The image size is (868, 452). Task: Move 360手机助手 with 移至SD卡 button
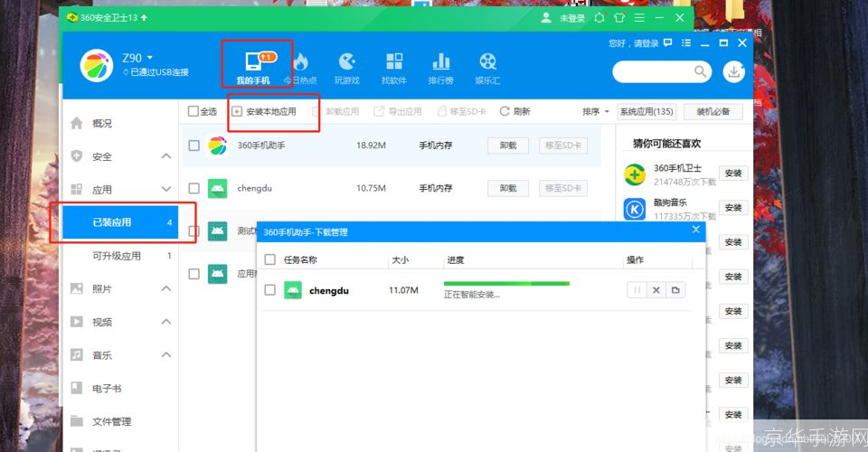[x=563, y=146]
